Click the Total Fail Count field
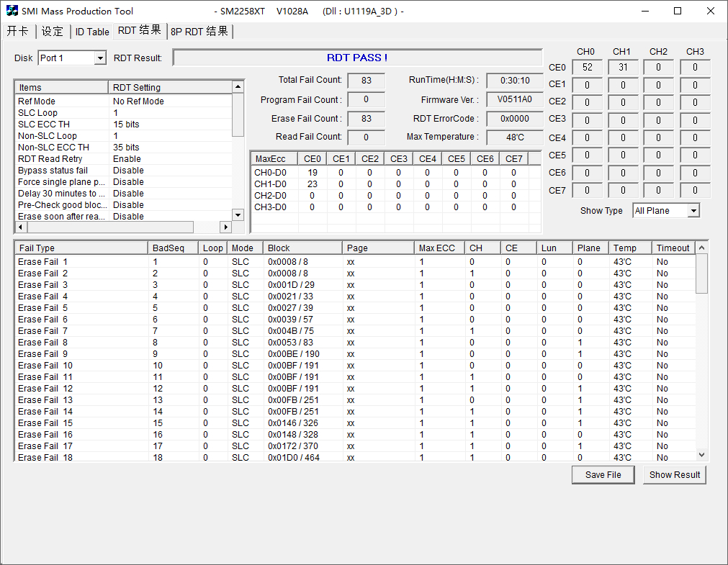Screen dimensions: 728x565 coord(366,81)
